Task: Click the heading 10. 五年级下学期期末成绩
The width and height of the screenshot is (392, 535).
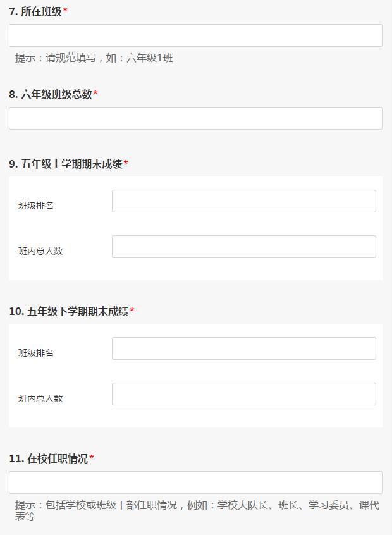Action: coord(68,311)
